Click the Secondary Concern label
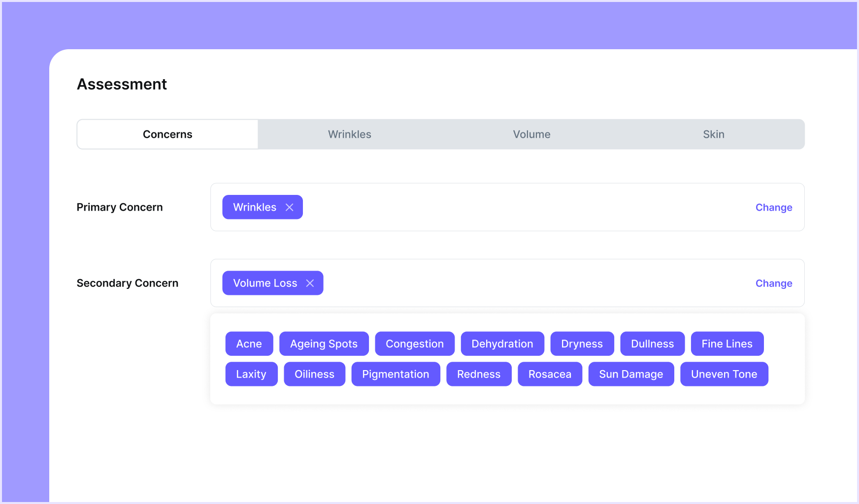 [128, 283]
